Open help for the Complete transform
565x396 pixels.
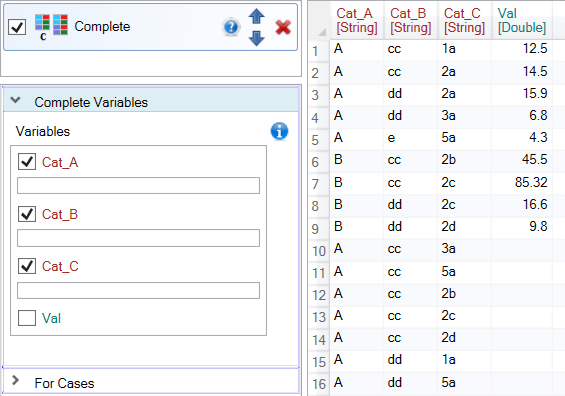pos(231,27)
